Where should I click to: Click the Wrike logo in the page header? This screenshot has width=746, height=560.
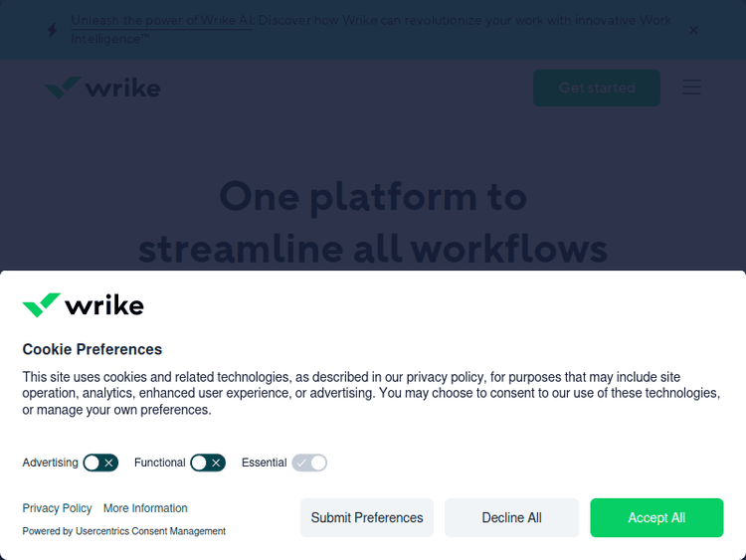point(102,88)
